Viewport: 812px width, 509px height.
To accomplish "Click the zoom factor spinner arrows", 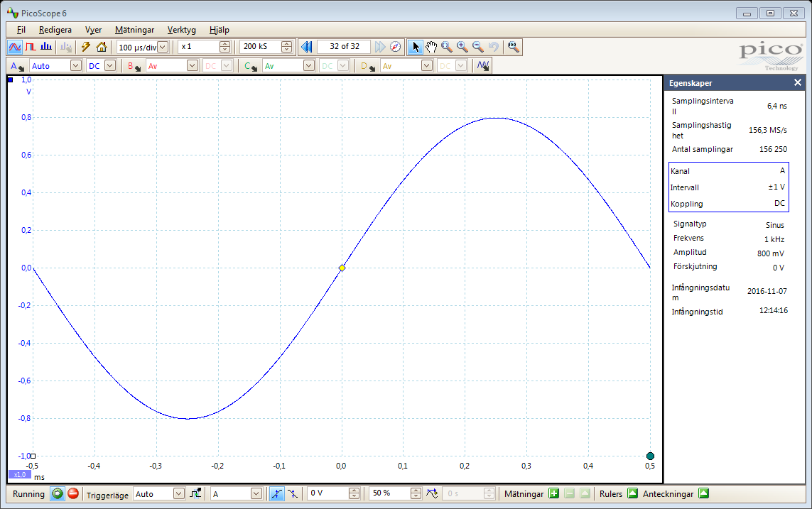I will (224, 47).
